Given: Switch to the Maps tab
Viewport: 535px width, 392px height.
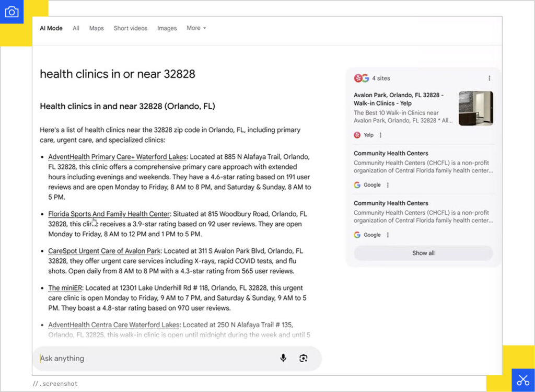Looking at the screenshot, I should (x=96, y=28).
